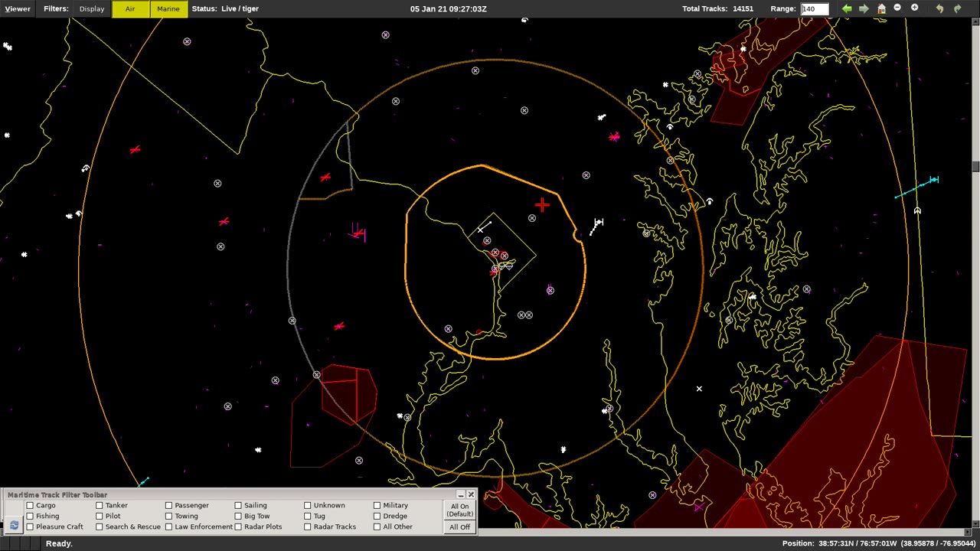Check the Dredge filter box
The width and height of the screenshot is (980, 551).
click(x=377, y=516)
